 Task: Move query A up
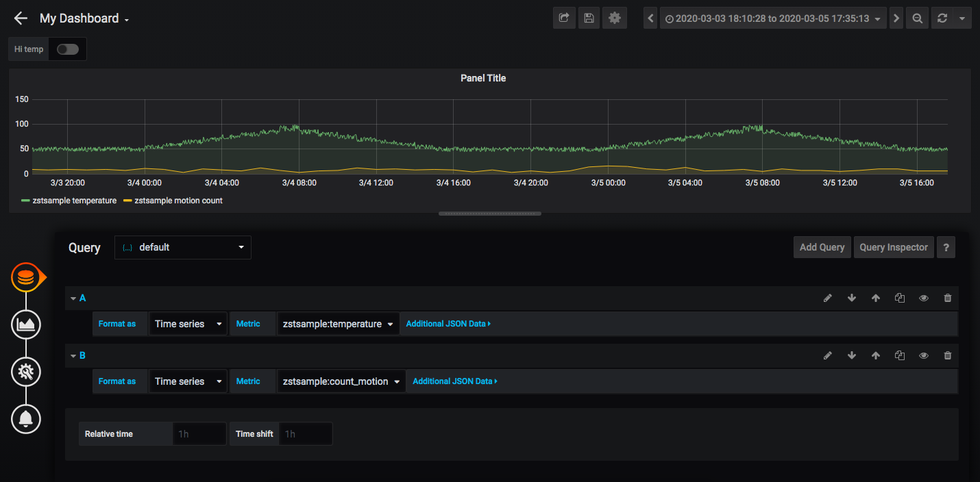coord(876,298)
